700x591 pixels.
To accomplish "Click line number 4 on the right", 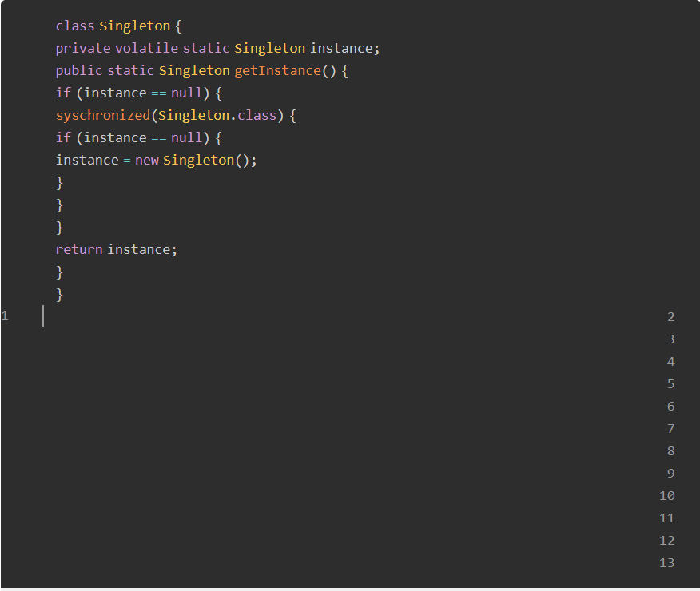I will pyautogui.click(x=671, y=362).
